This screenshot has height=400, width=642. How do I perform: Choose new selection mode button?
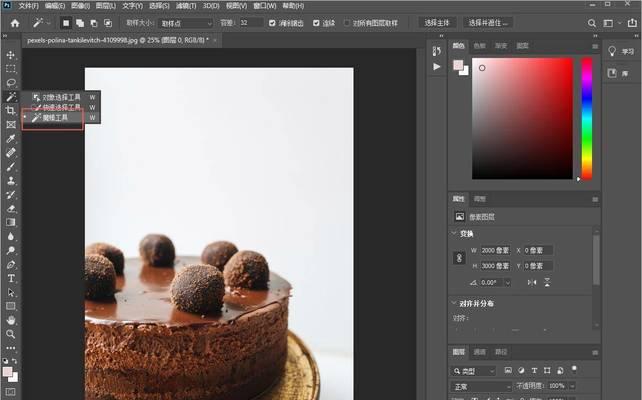coord(66,23)
